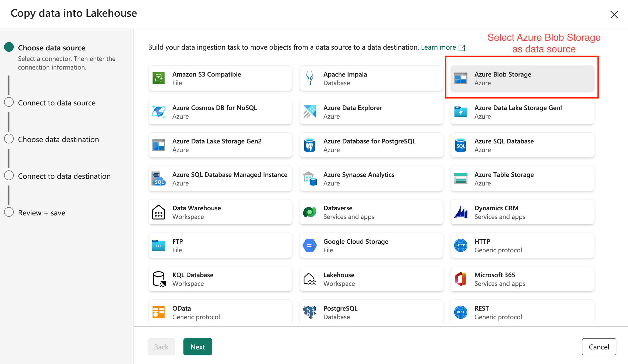Click the HTTP globe icon

(x=461, y=245)
